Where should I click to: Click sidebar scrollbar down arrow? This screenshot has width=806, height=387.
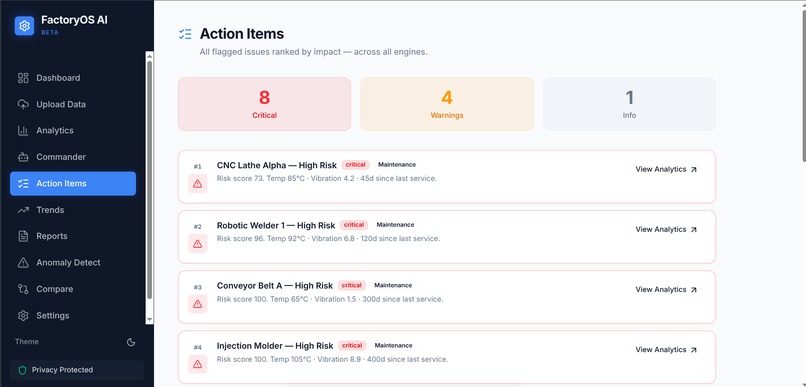[150, 320]
